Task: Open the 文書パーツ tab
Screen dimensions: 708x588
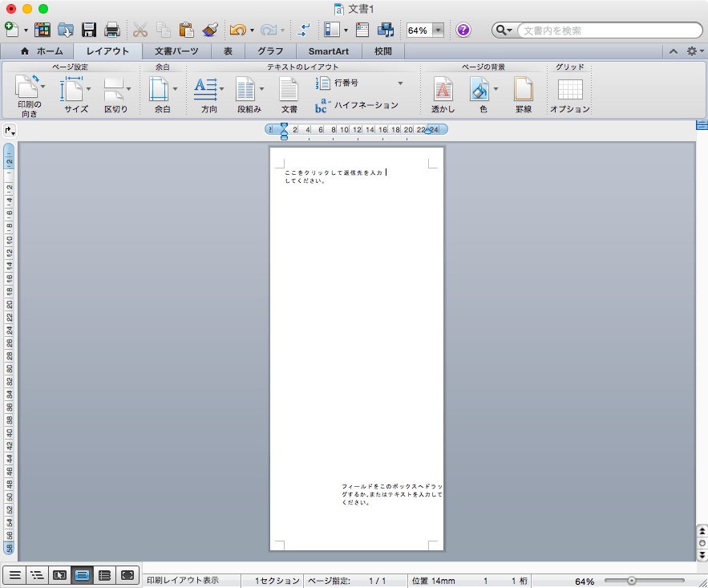Action: (x=176, y=51)
